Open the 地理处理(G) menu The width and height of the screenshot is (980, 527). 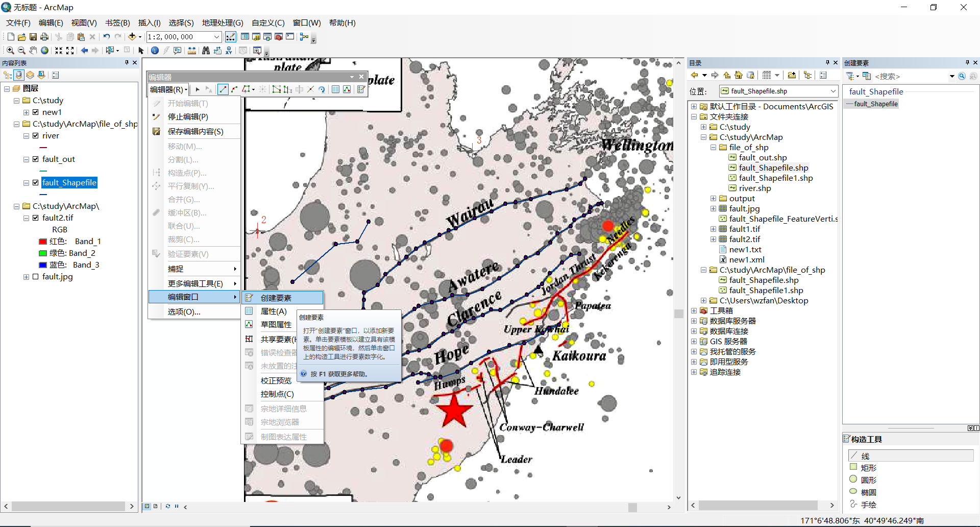tap(223, 22)
